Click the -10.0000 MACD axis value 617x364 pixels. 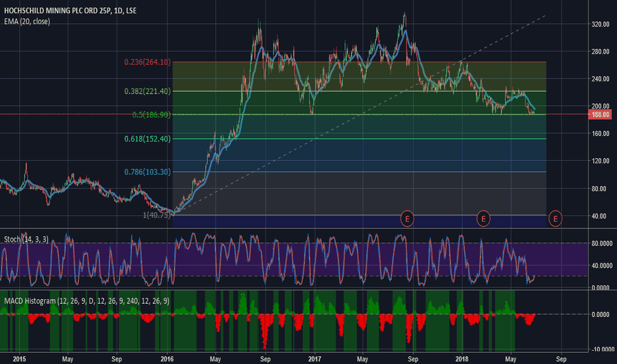coord(602,349)
